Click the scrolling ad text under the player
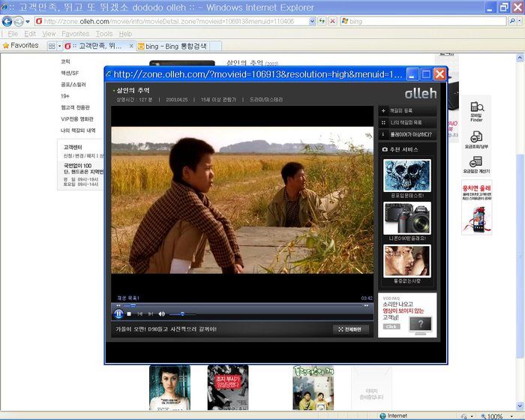Image resolution: width=525 pixels, height=420 pixels. point(166,329)
